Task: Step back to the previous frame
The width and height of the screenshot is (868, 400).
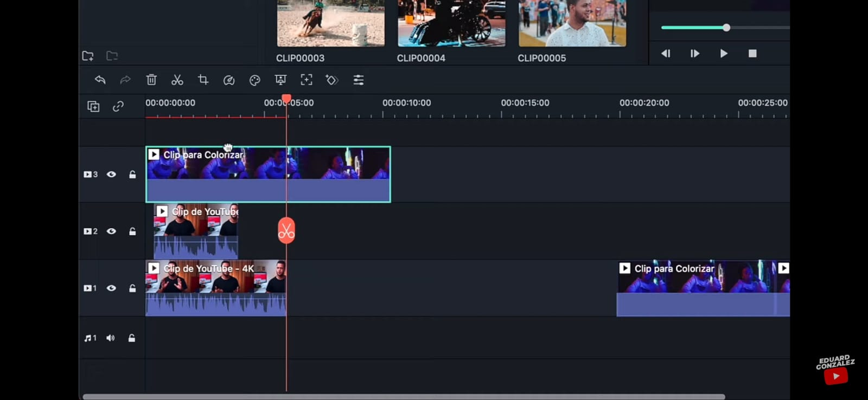Action: coord(666,54)
